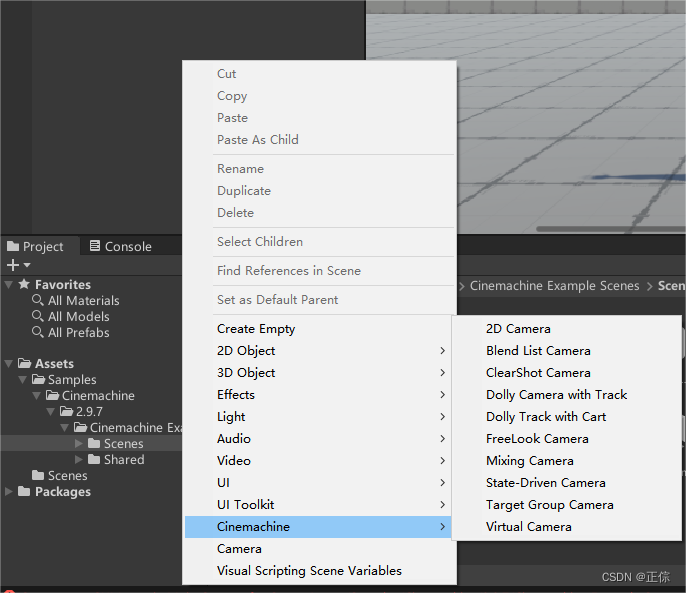Screen dimensions: 686x593
Task: Expand the Shared folder arrow
Action: (x=79, y=460)
